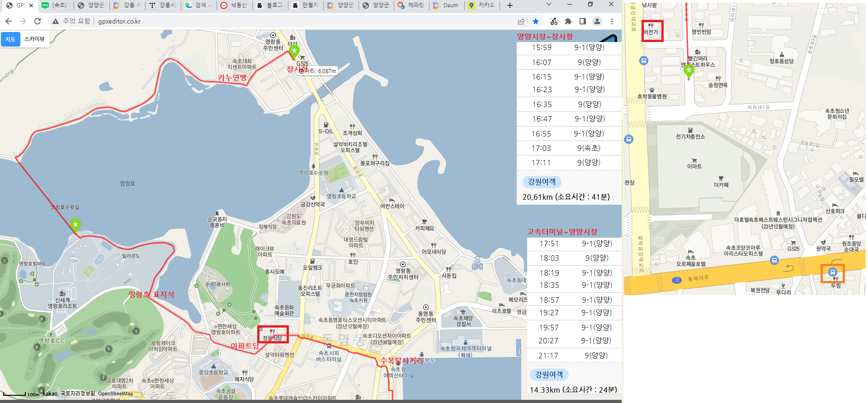Open the Chrome profile avatar
Image resolution: width=868 pixels, height=403 pixels.
coord(597,21)
